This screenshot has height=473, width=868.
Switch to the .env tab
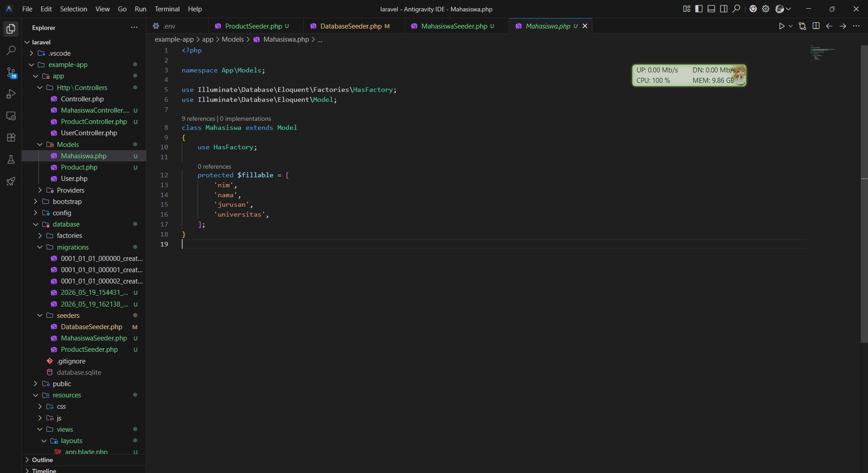177,26
